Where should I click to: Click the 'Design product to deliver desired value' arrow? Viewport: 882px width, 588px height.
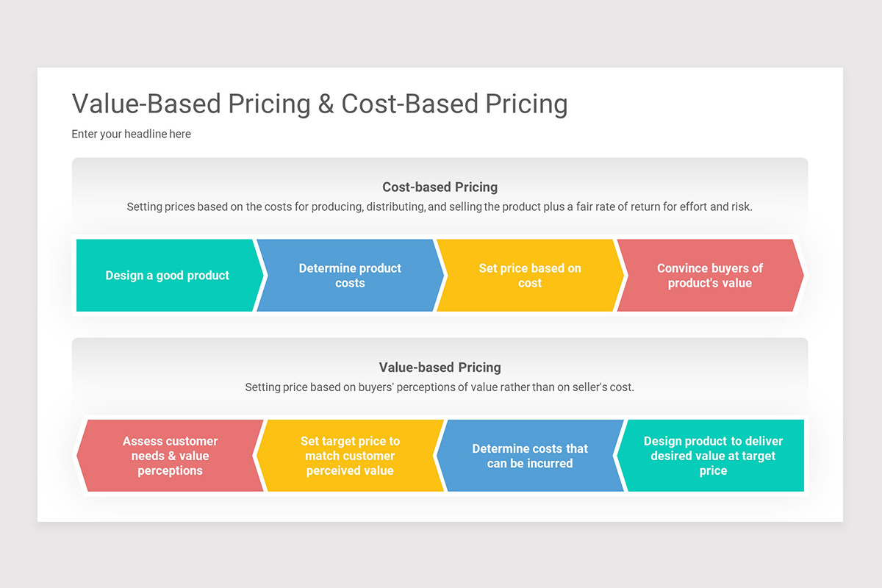pyautogui.click(x=710, y=456)
